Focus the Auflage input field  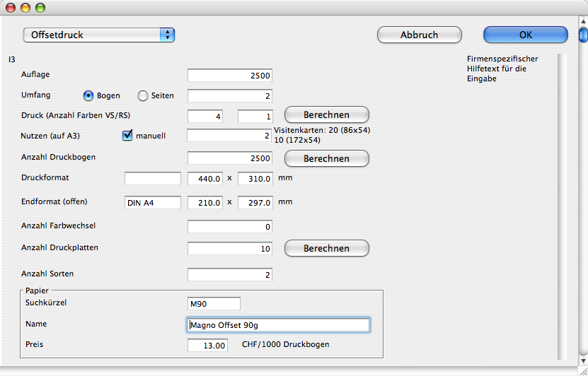tap(230, 75)
